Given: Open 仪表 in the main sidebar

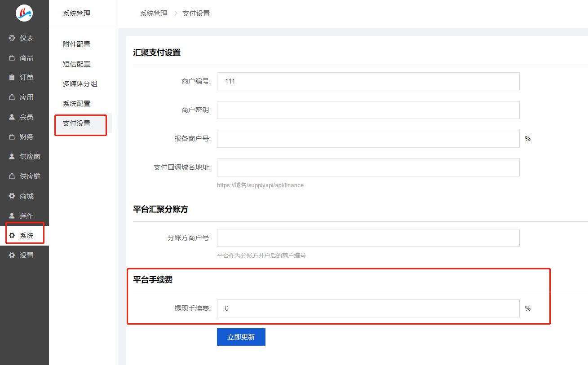Looking at the screenshot, I should pos(24,38).
